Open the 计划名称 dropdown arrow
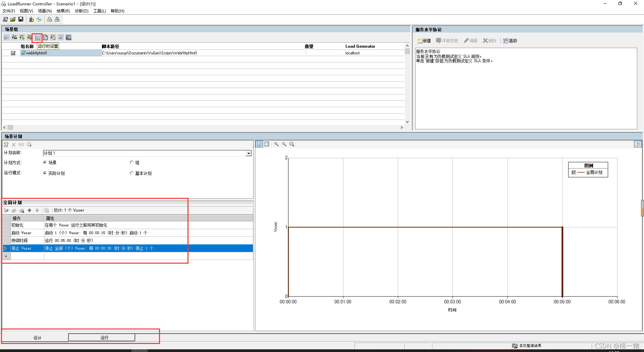Viewport: 644px width, 352px height. pos(249,153)
